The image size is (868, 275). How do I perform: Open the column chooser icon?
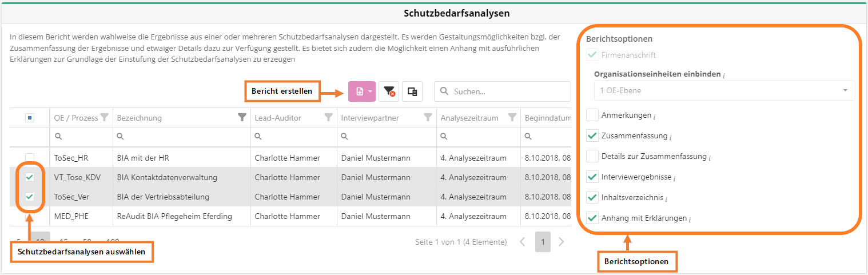(412, 91)
